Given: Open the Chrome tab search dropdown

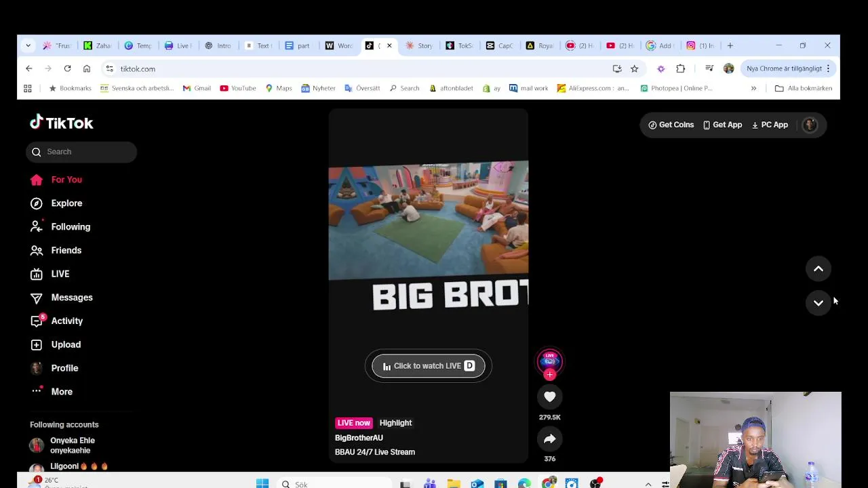Looking at the screenshot, I should [x=28, y=45].
